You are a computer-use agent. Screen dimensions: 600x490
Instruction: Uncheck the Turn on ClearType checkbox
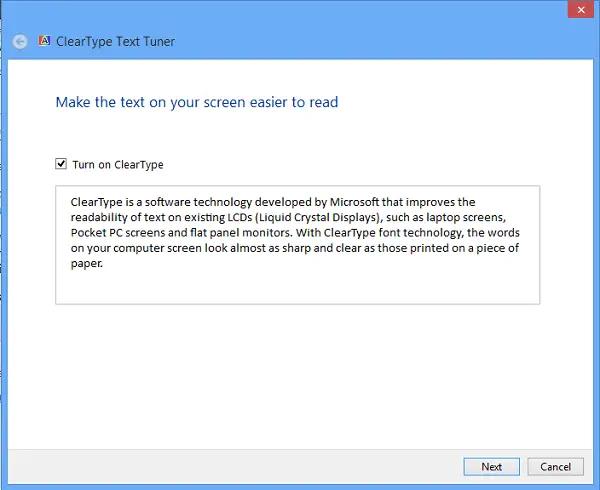[61, 164]
